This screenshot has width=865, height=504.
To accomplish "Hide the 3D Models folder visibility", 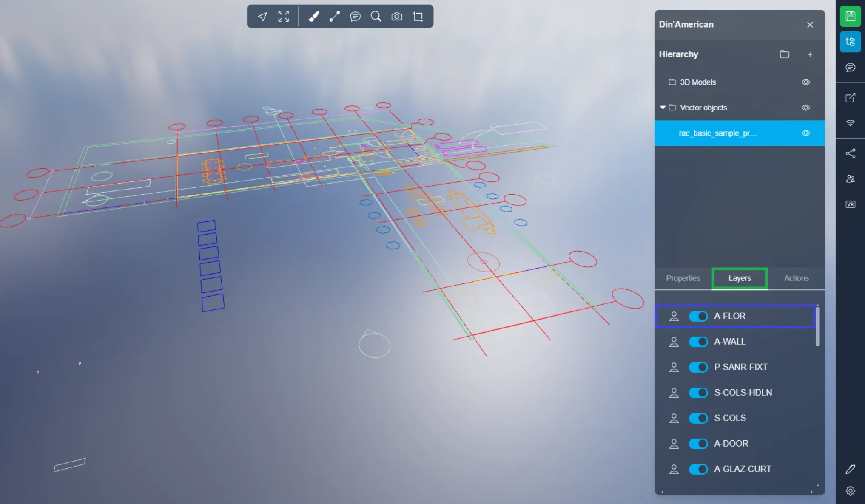I will pyautogui.click(x=805, y=82).
